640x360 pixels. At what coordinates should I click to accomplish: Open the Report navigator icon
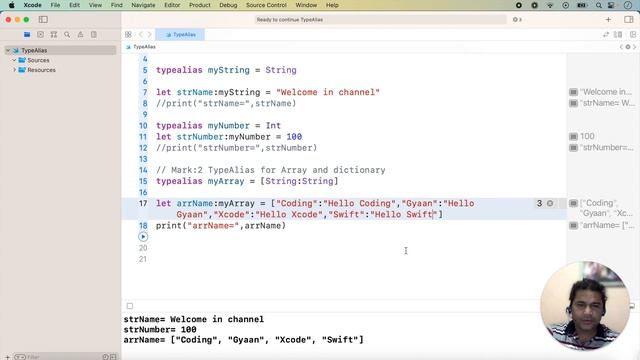(x=94, y=35)
